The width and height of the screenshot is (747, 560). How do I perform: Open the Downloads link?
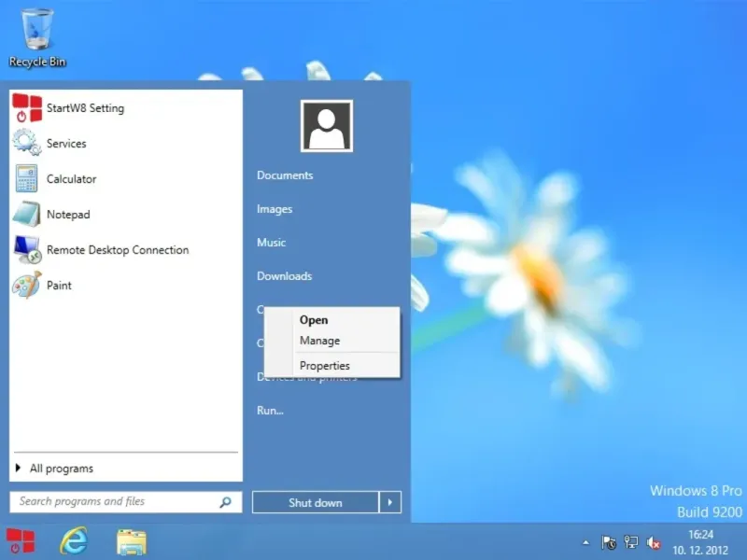tap(285, 276)
